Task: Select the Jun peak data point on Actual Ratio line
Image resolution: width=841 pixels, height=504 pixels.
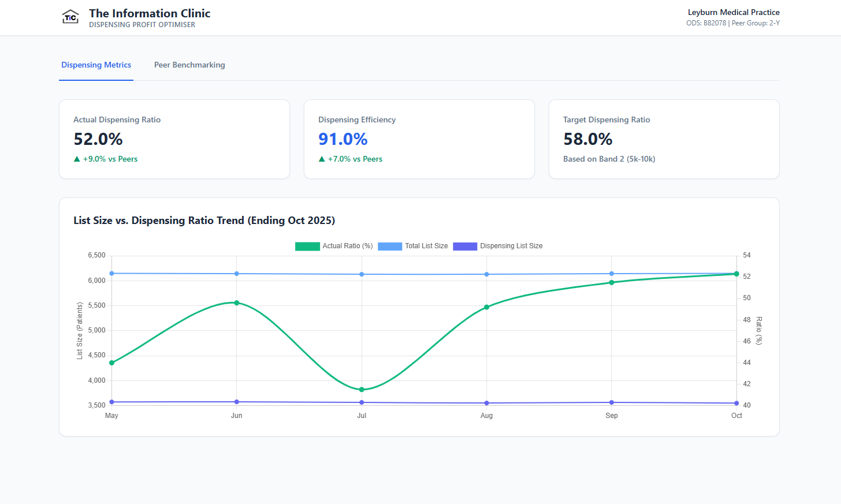Action: click(x=236, y=302)
